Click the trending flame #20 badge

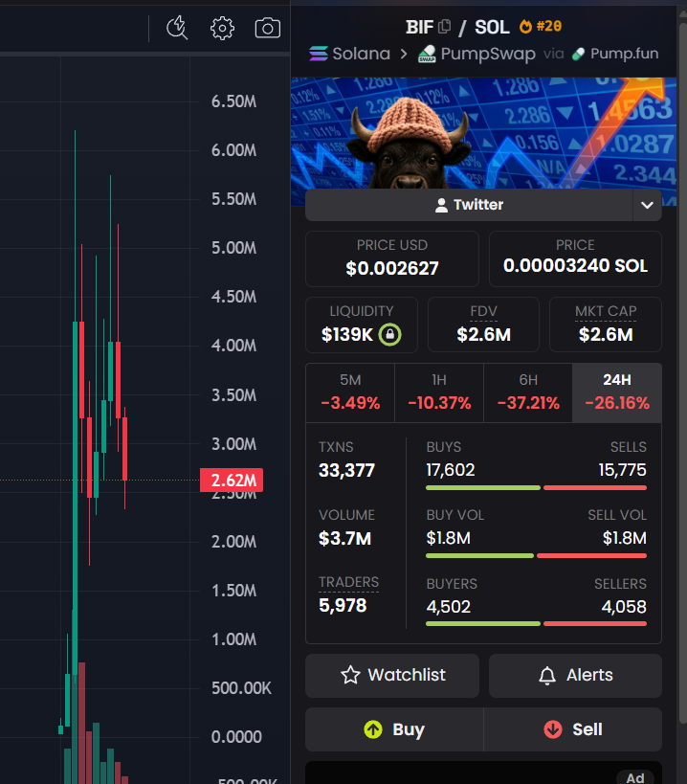541,26
